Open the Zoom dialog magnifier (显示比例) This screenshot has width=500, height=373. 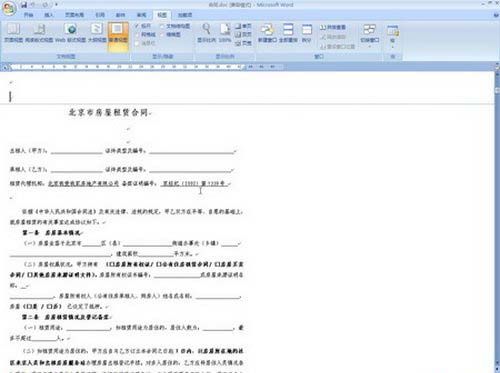pyautogui.click(x=206, y=33)
